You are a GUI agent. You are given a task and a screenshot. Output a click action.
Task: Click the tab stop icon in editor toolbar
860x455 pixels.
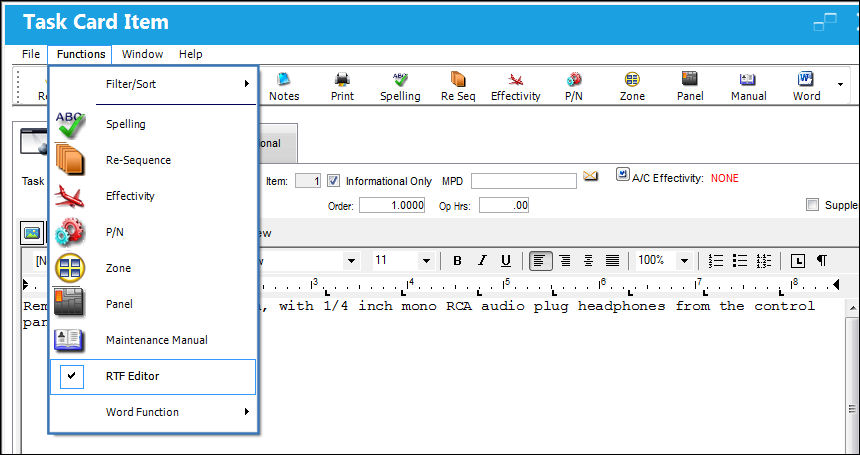pos(797,261)
